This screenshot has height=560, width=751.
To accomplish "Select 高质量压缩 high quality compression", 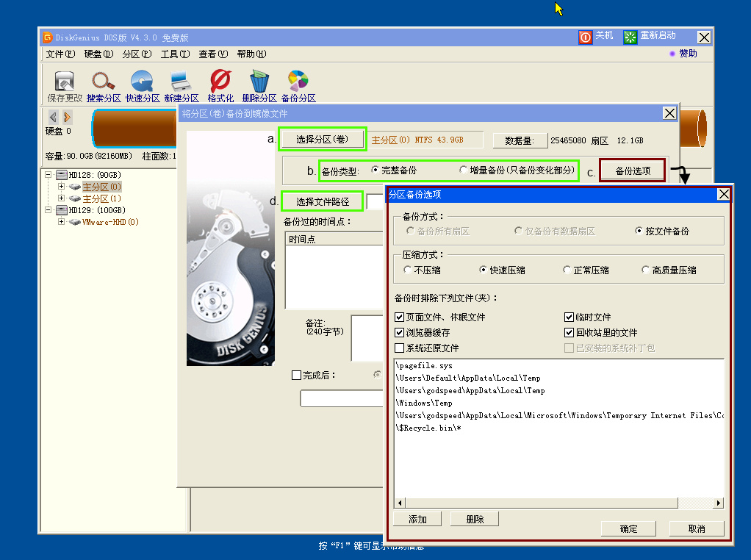I will tap(646, 270).
